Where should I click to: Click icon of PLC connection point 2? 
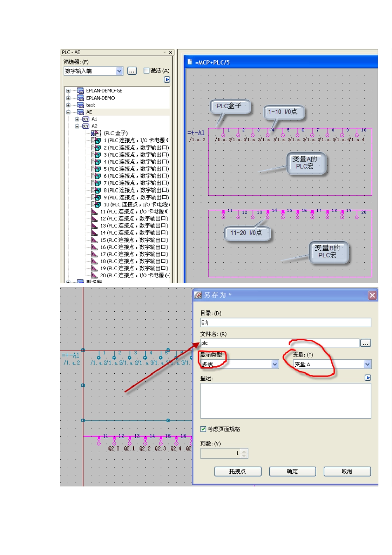click(x=96, y=147)
